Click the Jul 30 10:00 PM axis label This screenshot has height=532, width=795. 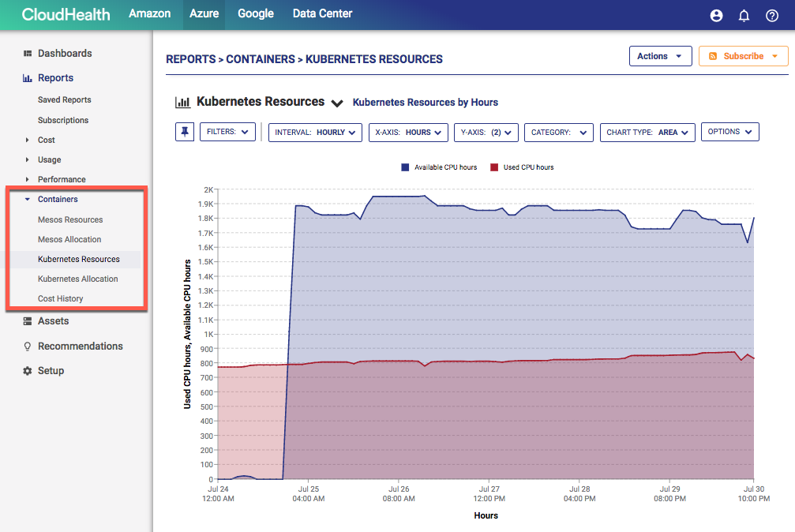pos(754,494)
